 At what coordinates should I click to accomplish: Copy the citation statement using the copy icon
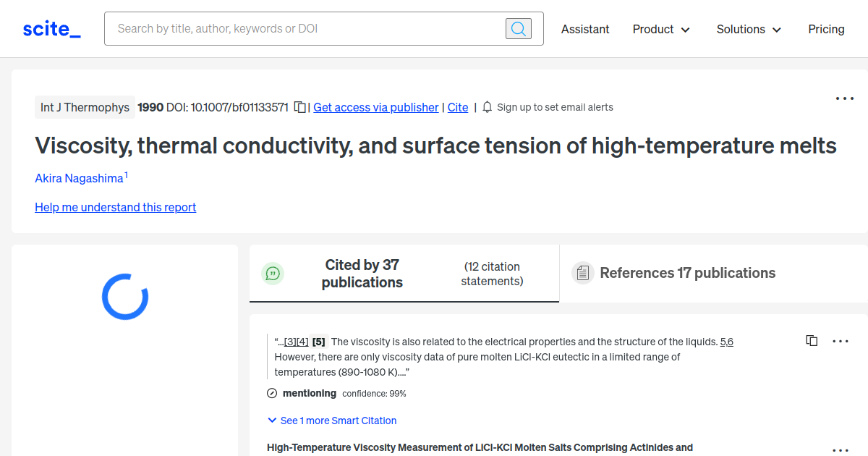tap(812, 340)
